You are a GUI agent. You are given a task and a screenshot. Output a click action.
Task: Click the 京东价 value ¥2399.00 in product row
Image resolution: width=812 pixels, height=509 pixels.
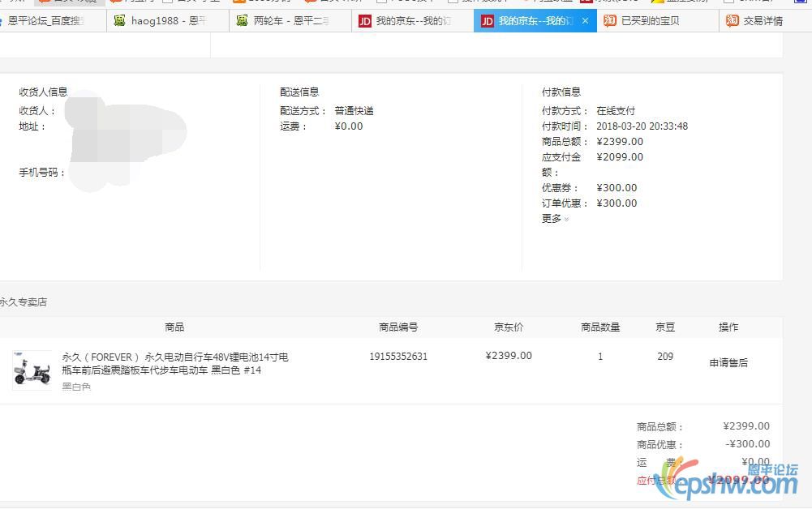509,355
